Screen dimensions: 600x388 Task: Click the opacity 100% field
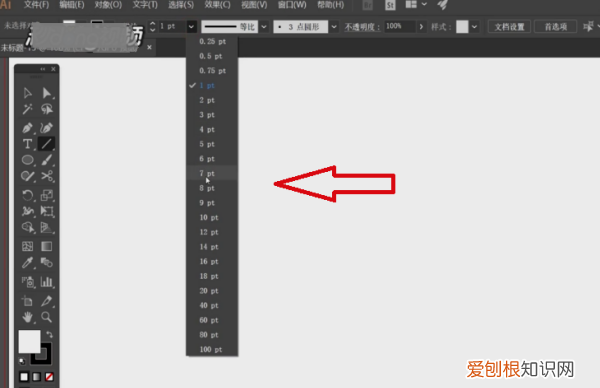click(x=399, y=26)
